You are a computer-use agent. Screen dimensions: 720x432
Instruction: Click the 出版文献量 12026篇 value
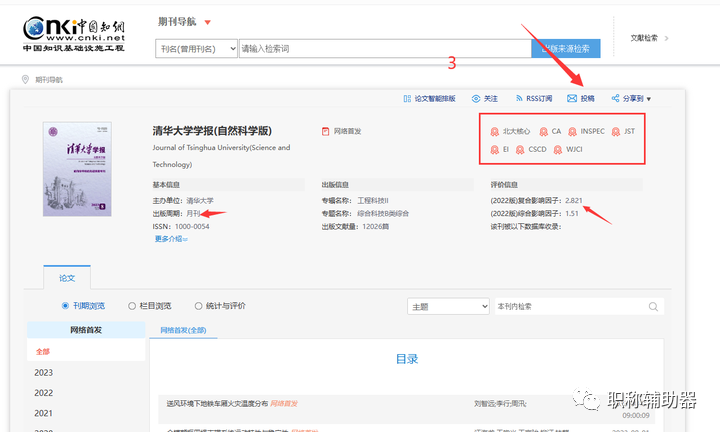376,226
